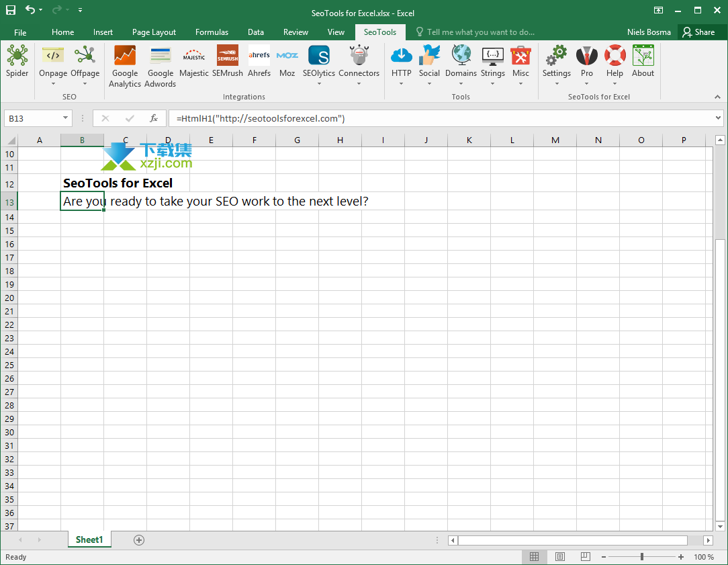728x565 pixels.
Task: Open the Domains globe tool
Action: (x=461, y=65)
